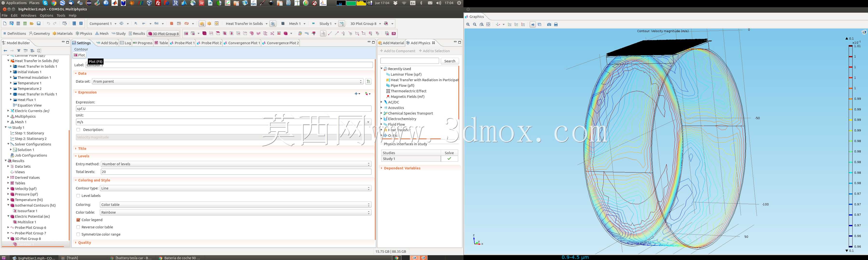The height and width of the screenshot is (260, 868).
Task: Enable the Level labels checkbox
Action: pos(78,196)
